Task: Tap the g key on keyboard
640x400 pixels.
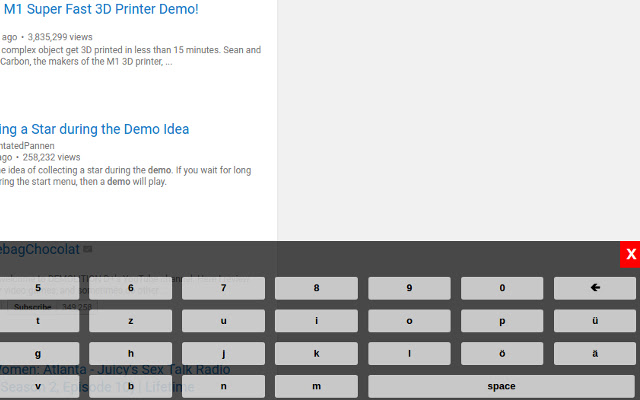Action: point(39,353)
